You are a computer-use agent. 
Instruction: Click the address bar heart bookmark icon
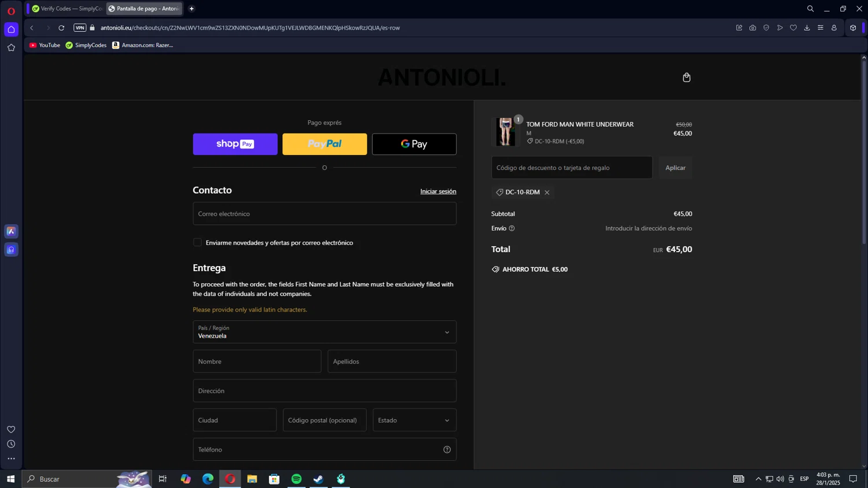pyautogui.click(x=793, y=28)
